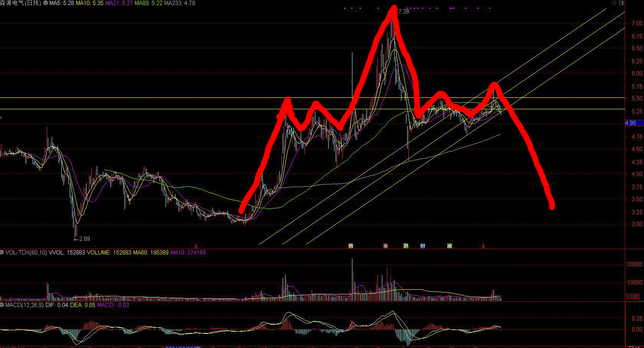Click the 20000 volume axis label
Screen dimensions: 644x348
point(634,264)
